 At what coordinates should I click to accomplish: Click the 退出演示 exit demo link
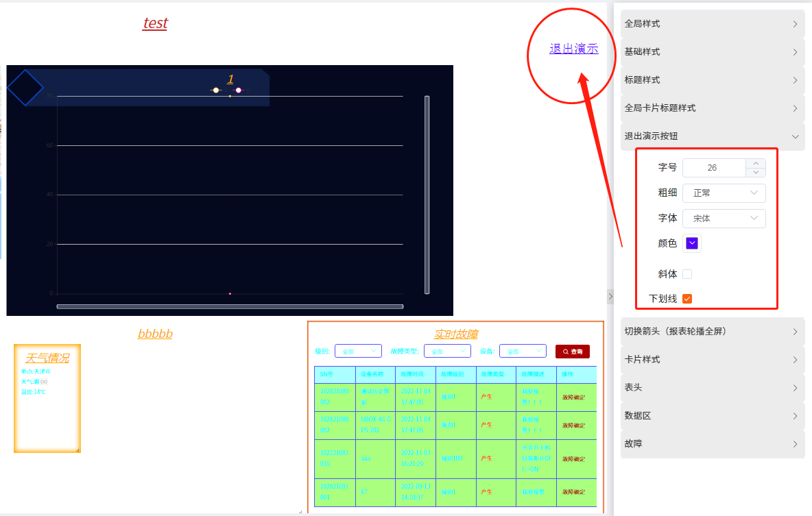[x=574, y=49]
